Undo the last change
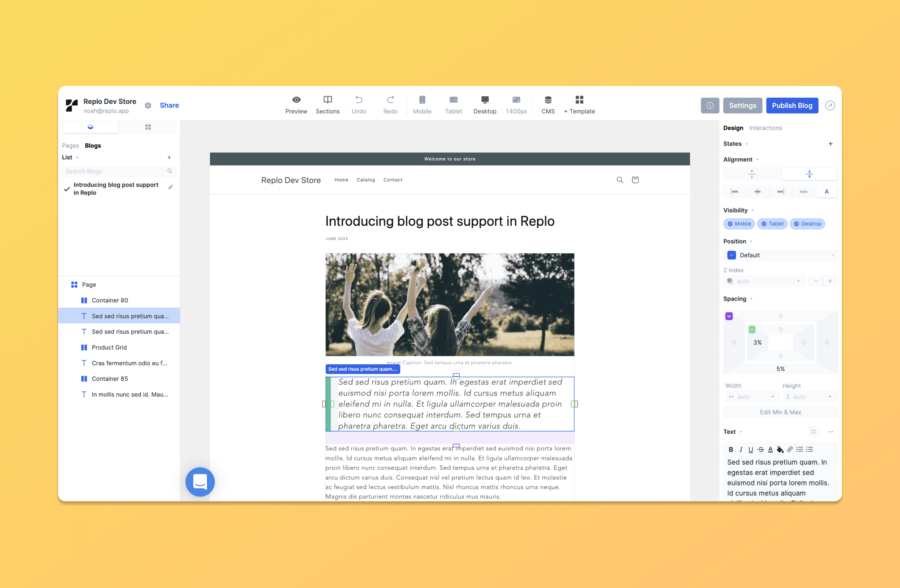This screenshot has height=588, width=900. click(359, 105)
